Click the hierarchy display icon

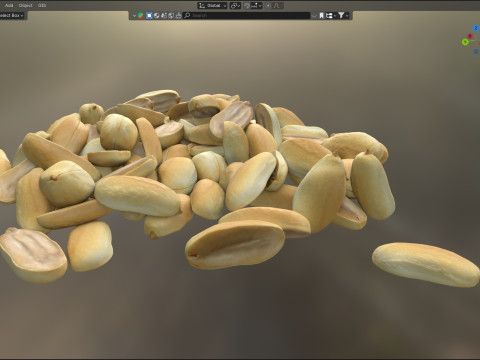click(329, 15)
